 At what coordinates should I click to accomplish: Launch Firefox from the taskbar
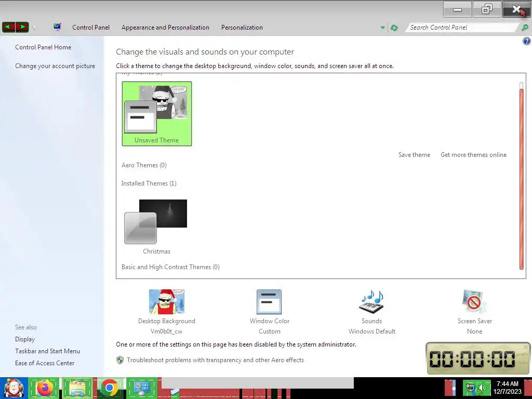click(45, 388)
